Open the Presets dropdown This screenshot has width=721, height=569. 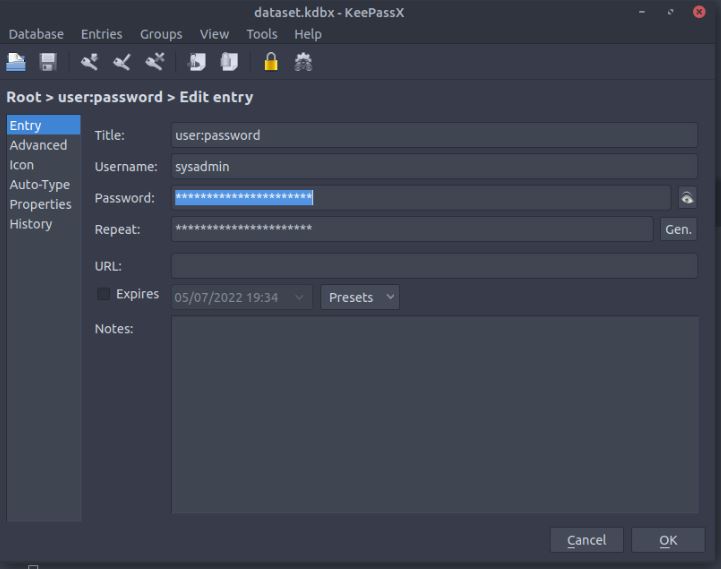click(360, 297)
